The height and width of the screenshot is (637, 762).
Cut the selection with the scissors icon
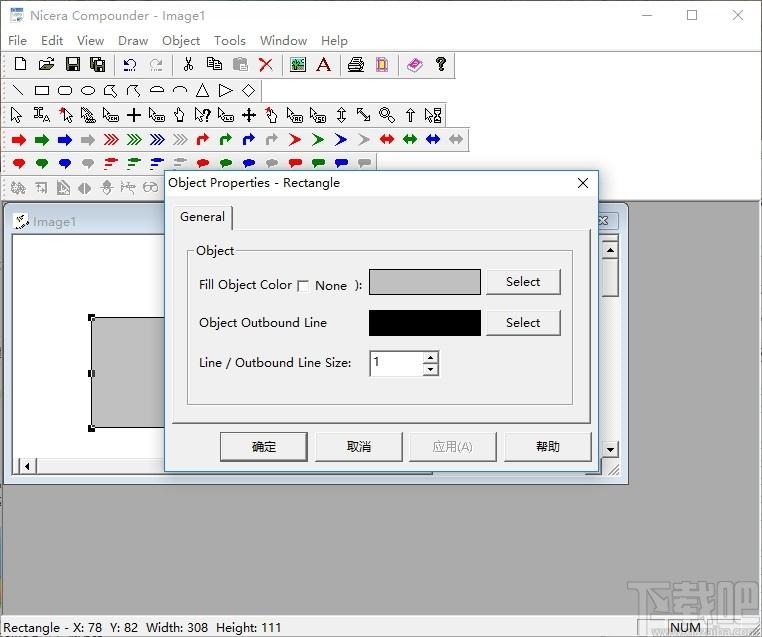point(188,64)
